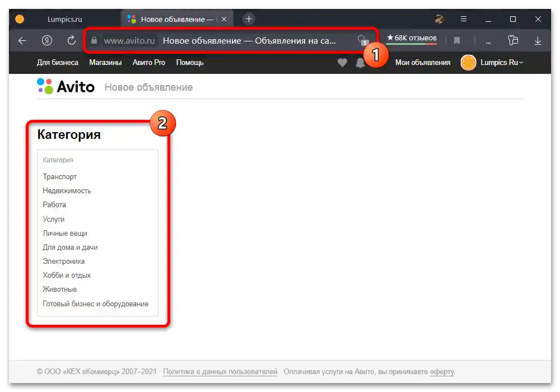Open the three-dots more menu in toolbar
The image size is (560, 392).
pyautogui.click(x=488, y=42)
